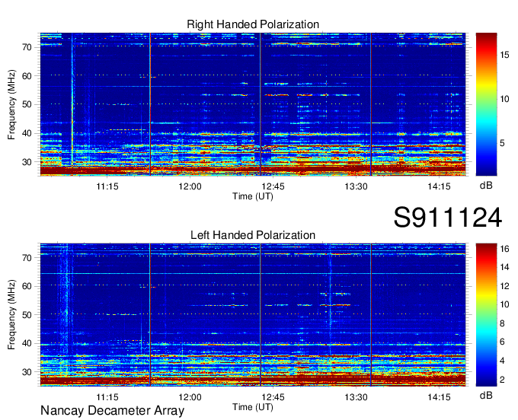
Task: Click the 12 label on Left Handed colorbar
Action: (x=504, y=286)
